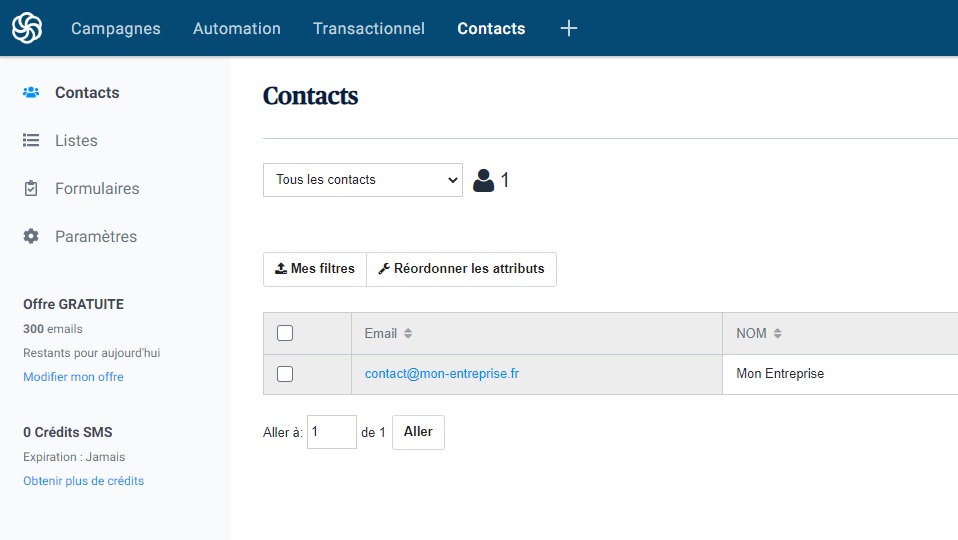958x540 pixels.
Task: Switch to the Automation tab
Action: [237, 28]
